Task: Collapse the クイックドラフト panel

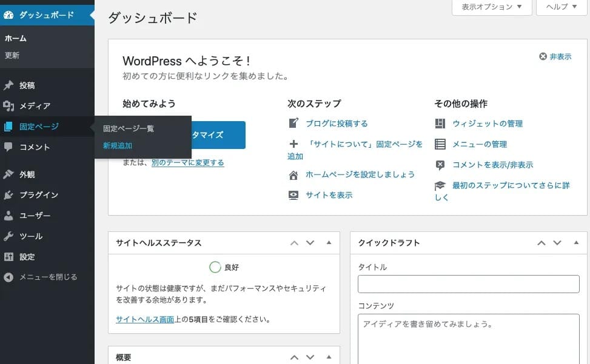Action: point(576,243)
